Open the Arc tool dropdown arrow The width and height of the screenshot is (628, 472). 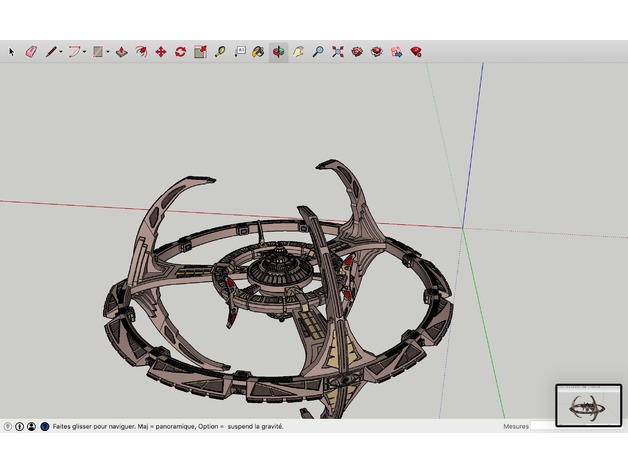(85, 51)
